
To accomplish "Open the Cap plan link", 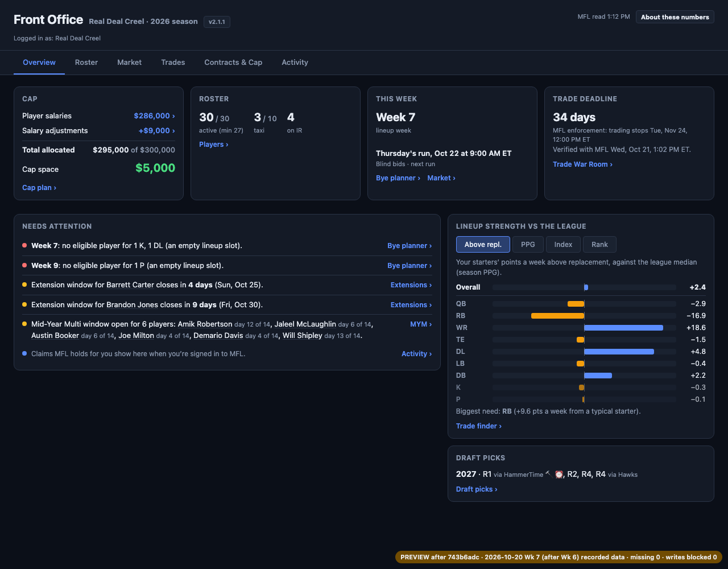I will tap(39, 188).
